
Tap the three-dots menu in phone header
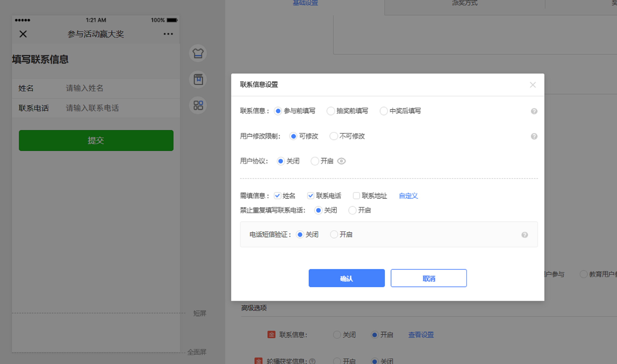point(168,34)
